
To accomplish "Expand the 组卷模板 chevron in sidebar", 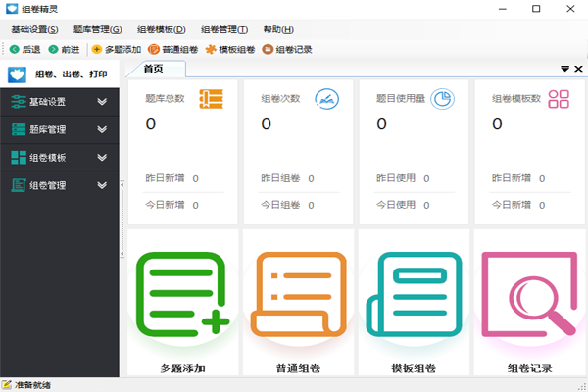I will click(102, 157).
